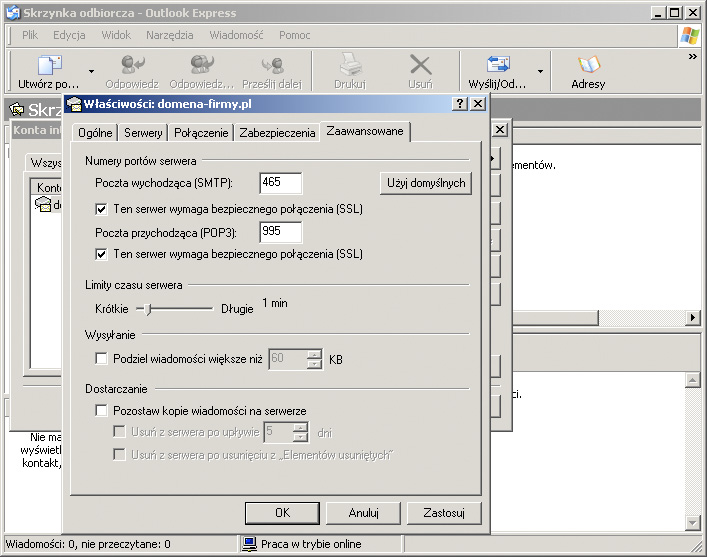Click the Odpowiedz toolbar icon

[133, 64]
